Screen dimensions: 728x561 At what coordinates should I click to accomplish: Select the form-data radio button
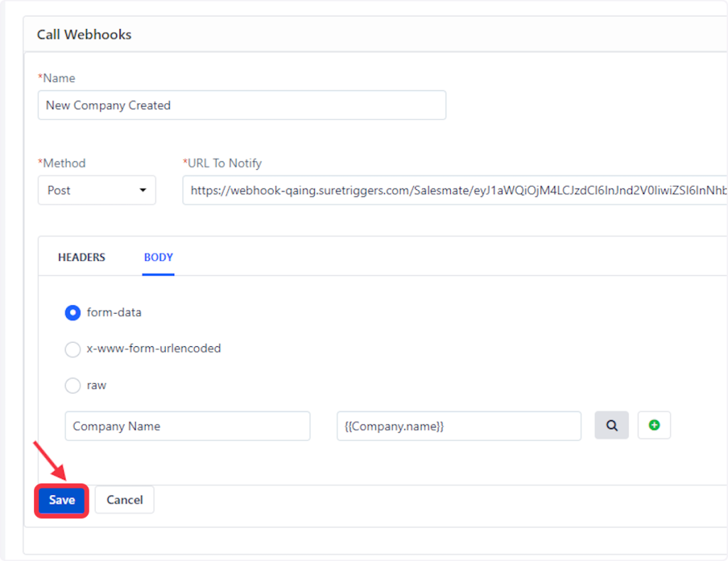click(73, 312)
